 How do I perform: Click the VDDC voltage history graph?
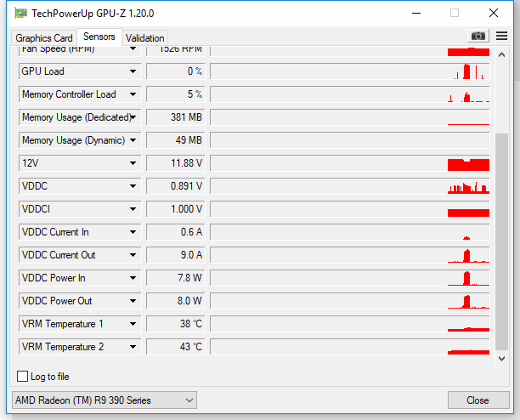pos(350,186)
